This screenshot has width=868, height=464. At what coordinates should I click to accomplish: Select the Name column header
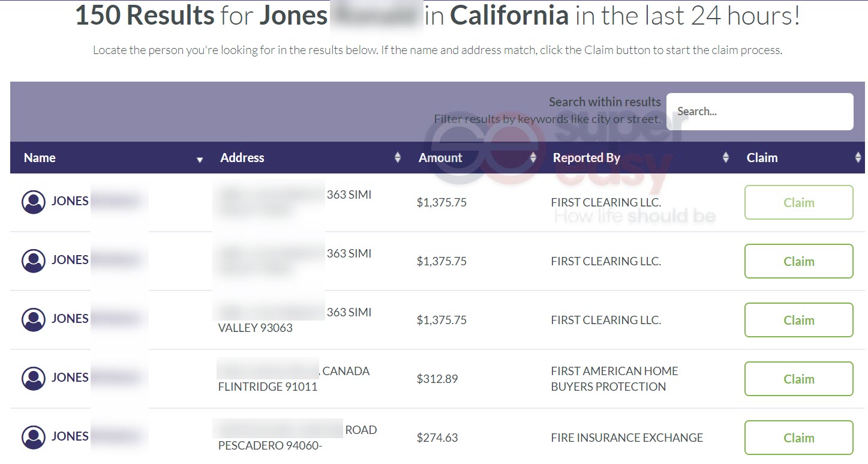click(x=40, y=158)
